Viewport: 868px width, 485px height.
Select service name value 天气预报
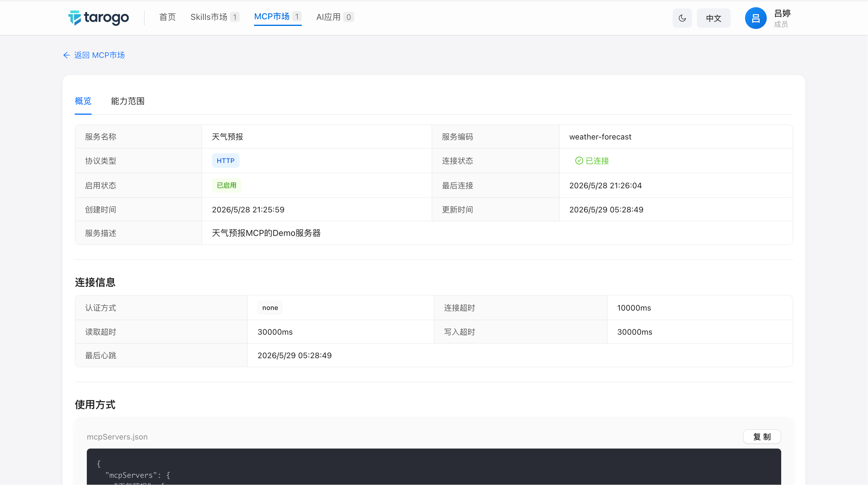tap(228, 137)
